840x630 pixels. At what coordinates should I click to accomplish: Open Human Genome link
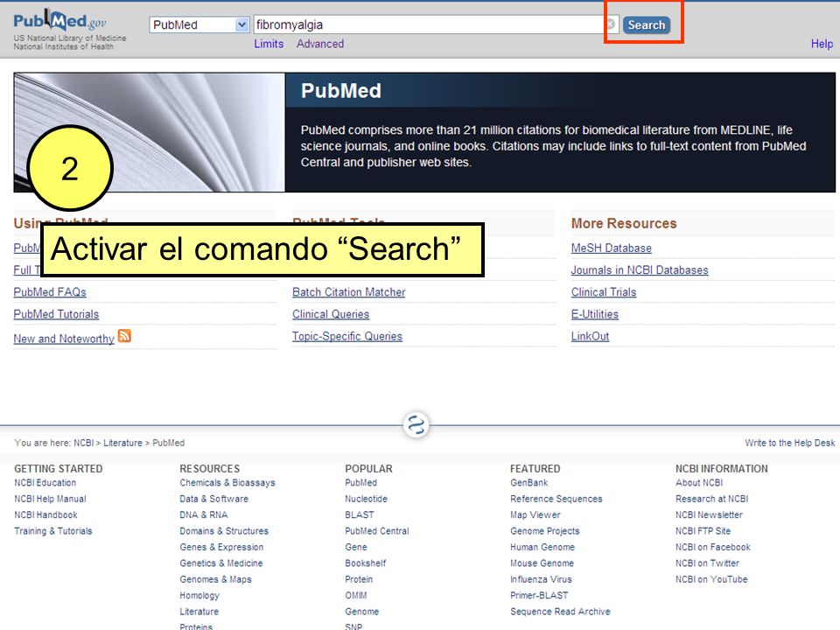(x=542, y=547)
